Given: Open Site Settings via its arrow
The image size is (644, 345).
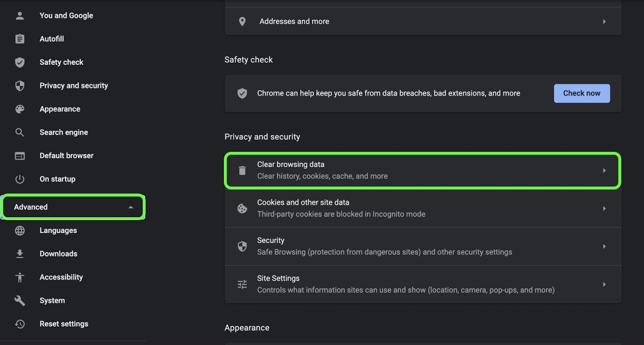Looking at the screenshot, I should pos(604,285).
